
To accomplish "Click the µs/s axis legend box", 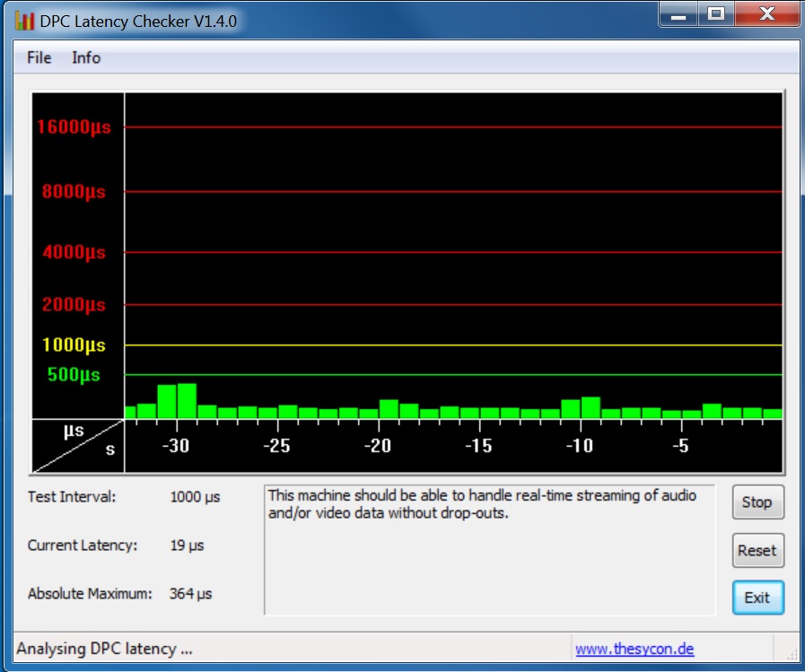I will 78,445.
